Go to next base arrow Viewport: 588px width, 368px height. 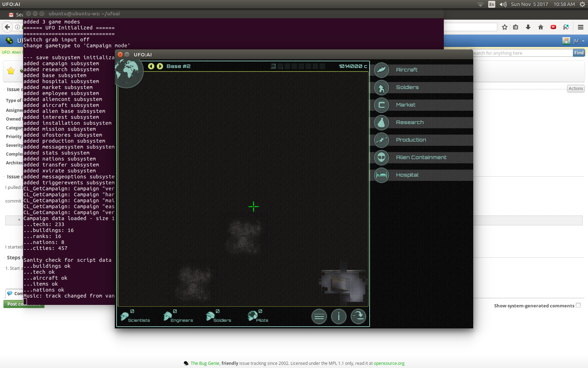coord(160,66)
